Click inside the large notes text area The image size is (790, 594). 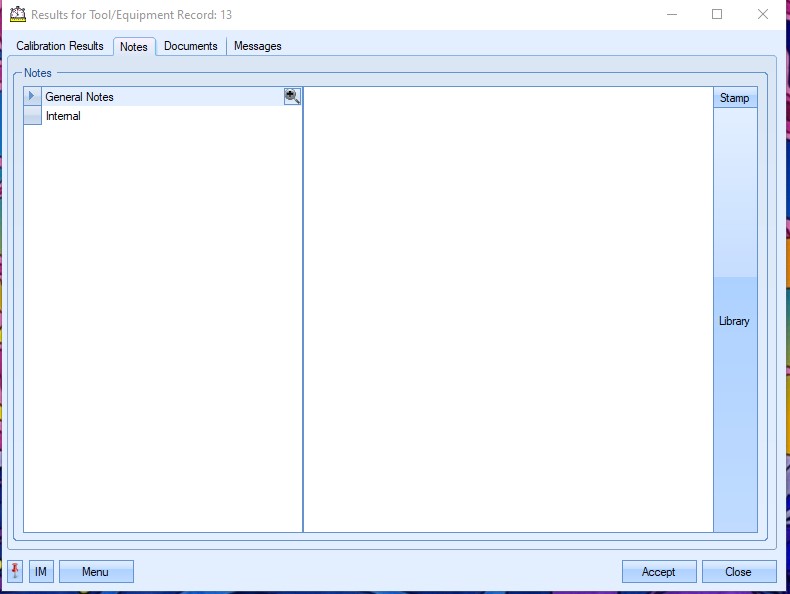coord(508,309)
